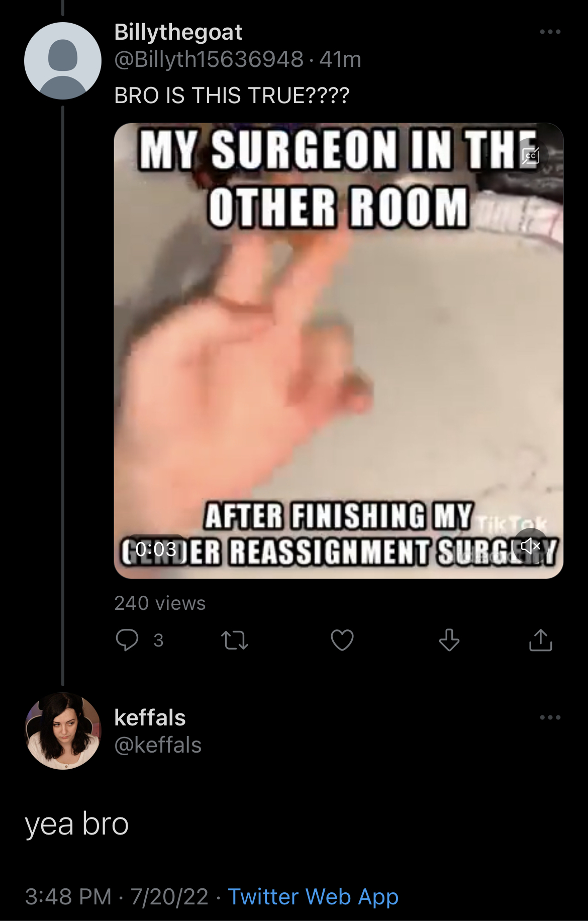Screen dimensions: 588x921
Task: Open the three-dot menu on keffals' tweet
Action: point(550,717)
